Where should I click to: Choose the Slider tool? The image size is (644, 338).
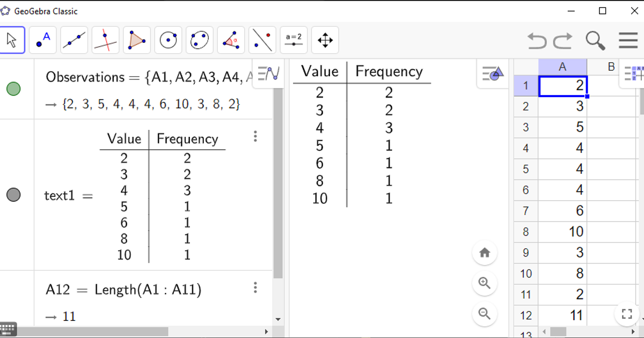point(294,40)
